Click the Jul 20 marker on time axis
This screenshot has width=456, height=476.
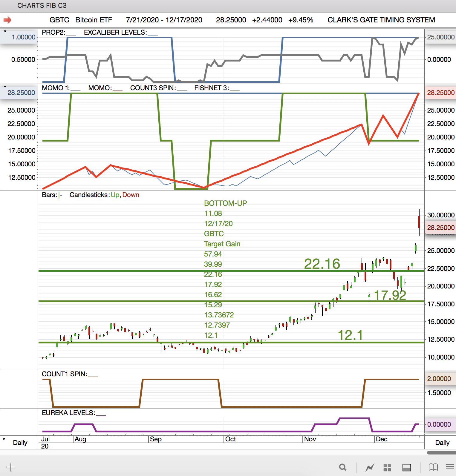pos(45,443)
